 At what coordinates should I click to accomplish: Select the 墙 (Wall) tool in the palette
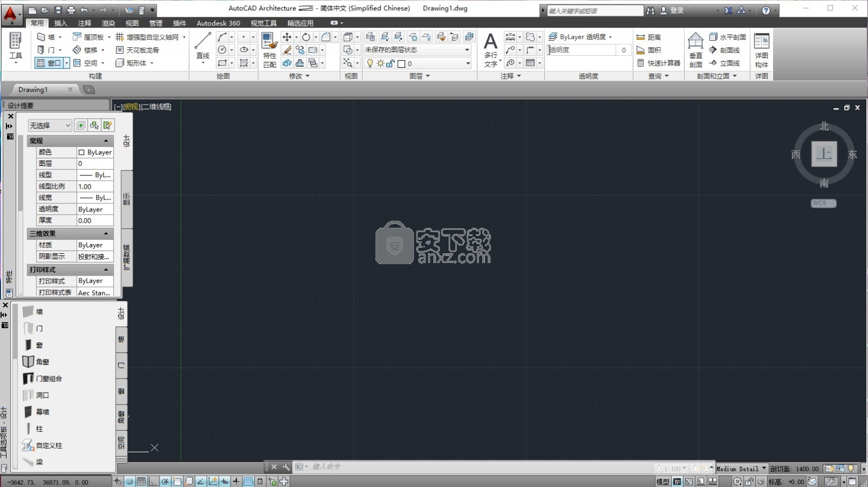click(x=33, y=311)
